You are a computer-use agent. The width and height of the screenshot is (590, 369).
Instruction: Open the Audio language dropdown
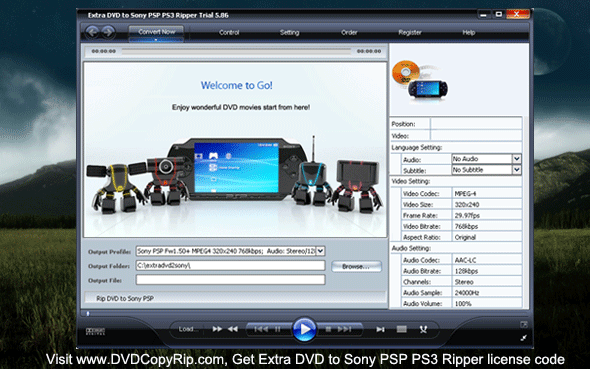517,159
